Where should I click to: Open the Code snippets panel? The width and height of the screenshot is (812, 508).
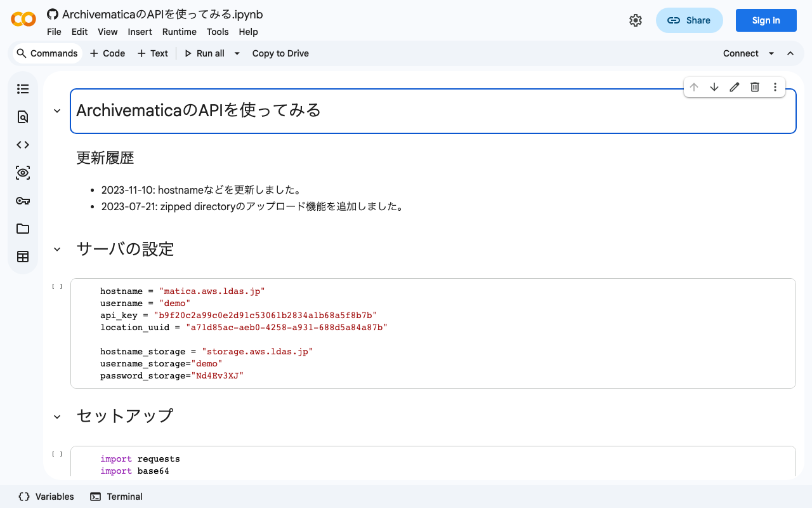click(23, 145)
